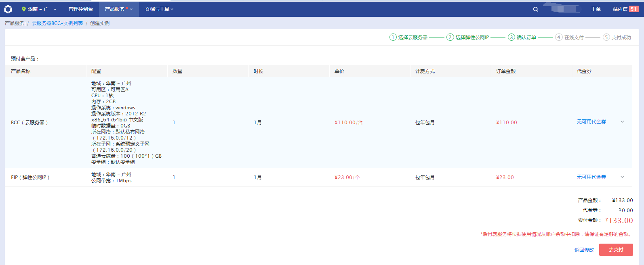Viewport: 644px width, 265px height.
Task: Click the 51 unread message badge
Action: tap(633, 9)
